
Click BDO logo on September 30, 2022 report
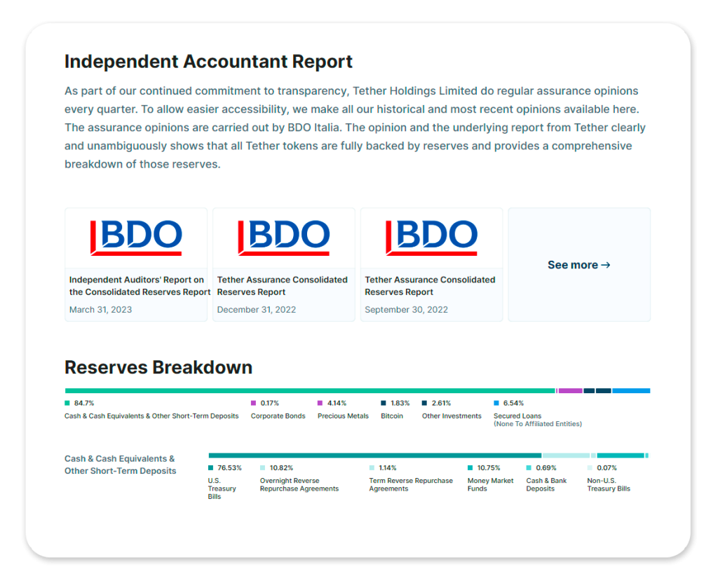tap(431, 238)
